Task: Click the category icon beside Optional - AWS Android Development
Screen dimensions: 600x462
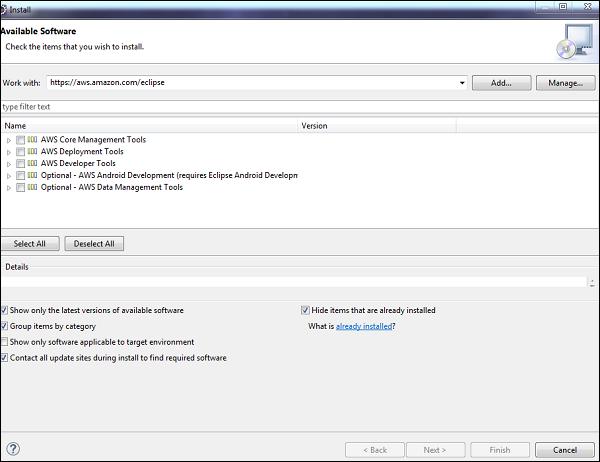Action: [x=33, y=175]
